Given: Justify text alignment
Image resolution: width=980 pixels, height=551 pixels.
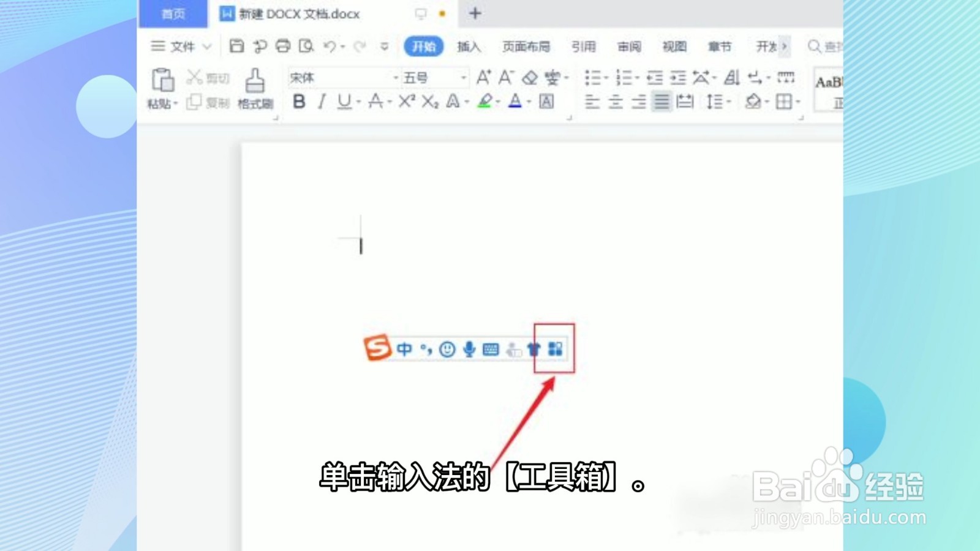Looking at the screenshot, I should tap(661, 101).
